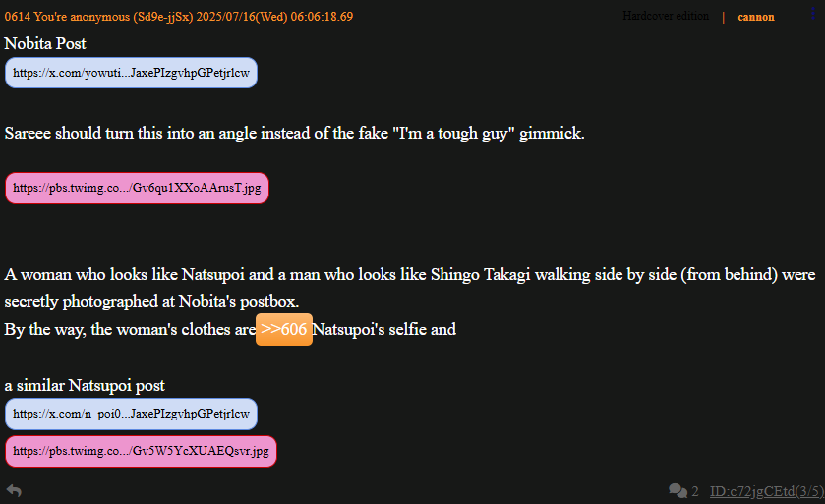
Task: Click the You're anonymous poster name
Action: click(82, 17)
